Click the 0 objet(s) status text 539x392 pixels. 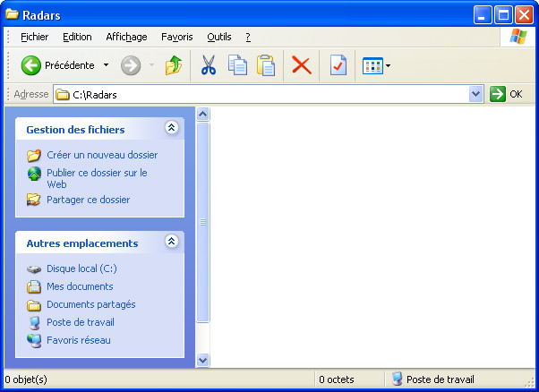[x=26, y=379]
